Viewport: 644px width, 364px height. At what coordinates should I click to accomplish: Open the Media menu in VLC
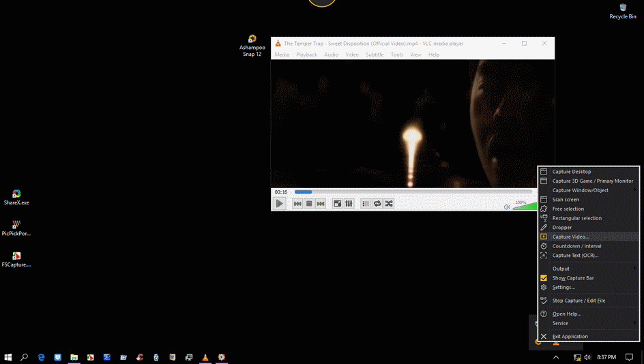pos(282,55)
